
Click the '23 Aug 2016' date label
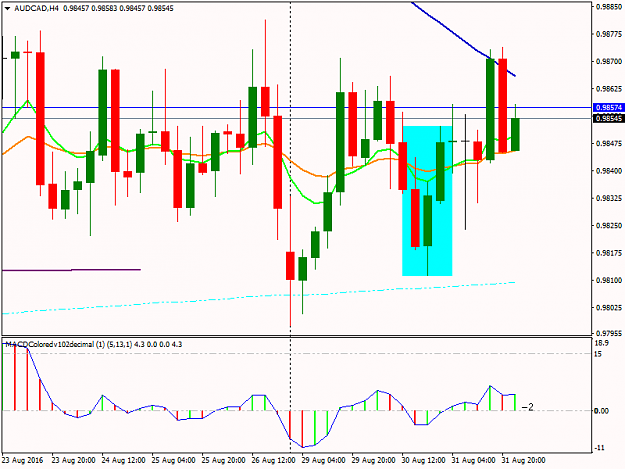pyautogui.click(x=24, y=460)
